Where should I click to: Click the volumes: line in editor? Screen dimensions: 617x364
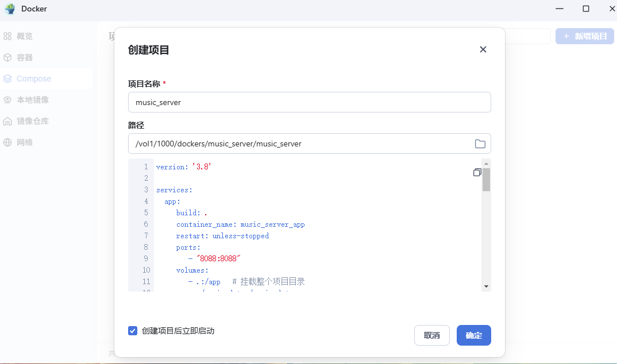coord(192,270)
